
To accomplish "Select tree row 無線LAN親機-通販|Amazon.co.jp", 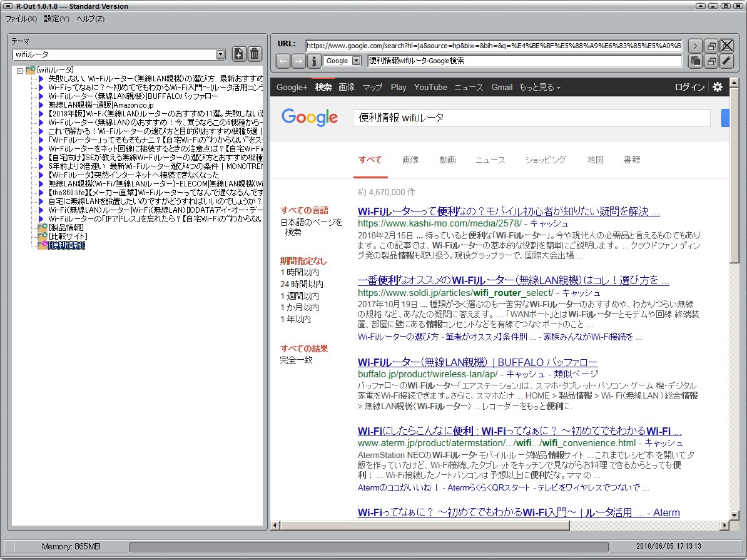I will pyautogui.click(x=101, y=105).
